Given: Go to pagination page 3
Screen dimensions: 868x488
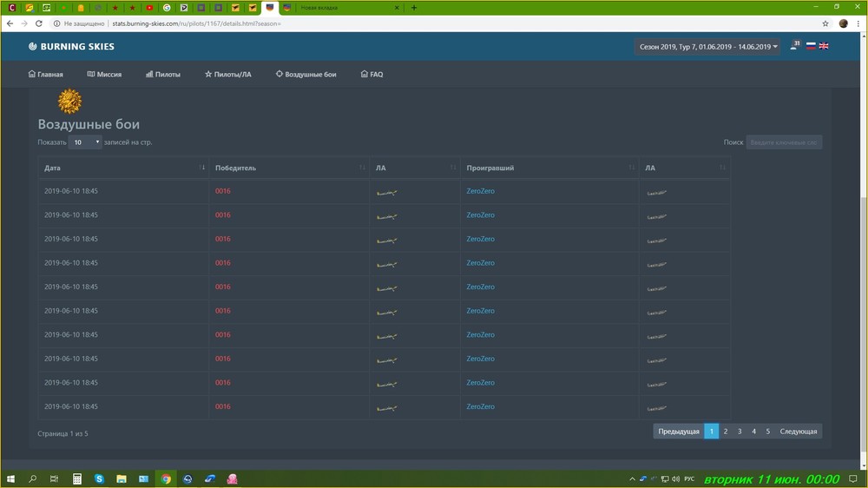Looking at the screenshot, I should click(740, 432).
